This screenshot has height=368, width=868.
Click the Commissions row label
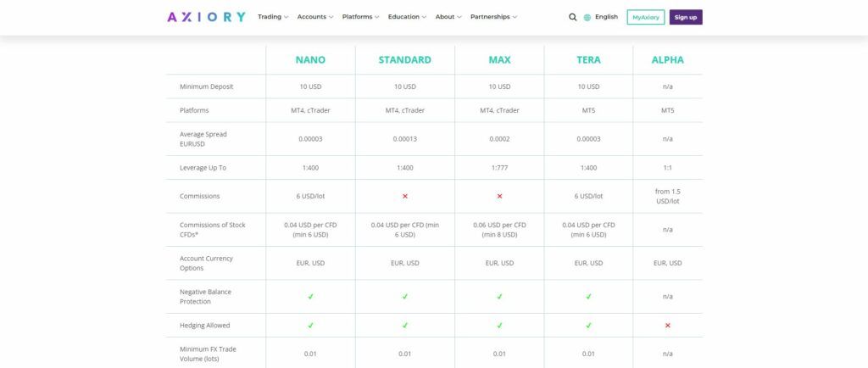tap(200, 197)
